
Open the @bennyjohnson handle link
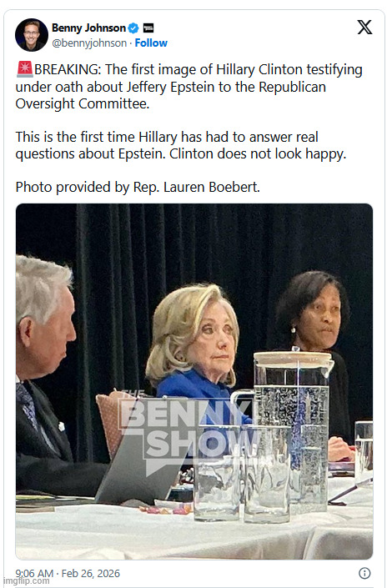tap(89, 43)
